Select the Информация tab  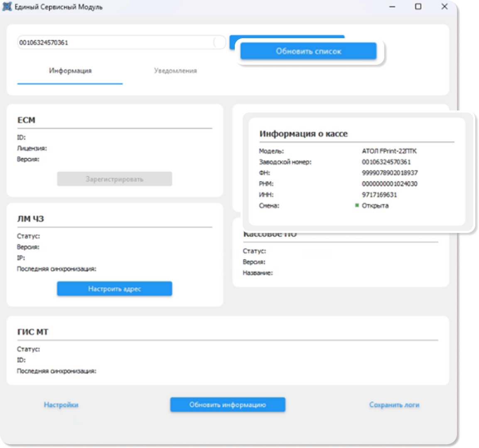[x=70, y=71]
